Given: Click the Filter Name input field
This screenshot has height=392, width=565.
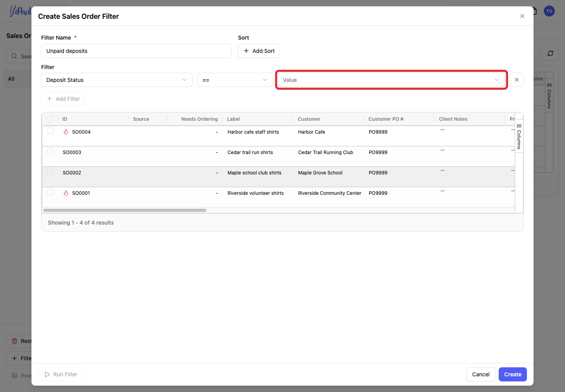Looking at the screenshot, I should pyautogui.click(x=136, y=51).
